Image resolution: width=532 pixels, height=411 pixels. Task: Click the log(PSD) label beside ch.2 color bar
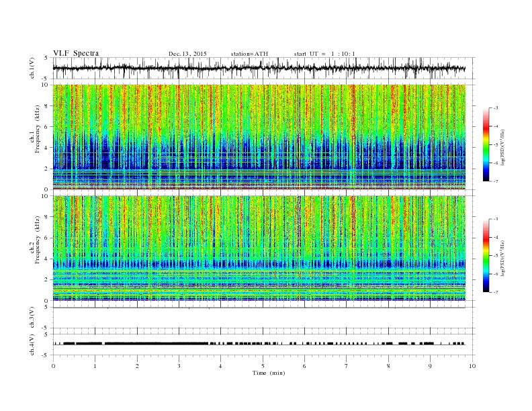pos(502,258)
